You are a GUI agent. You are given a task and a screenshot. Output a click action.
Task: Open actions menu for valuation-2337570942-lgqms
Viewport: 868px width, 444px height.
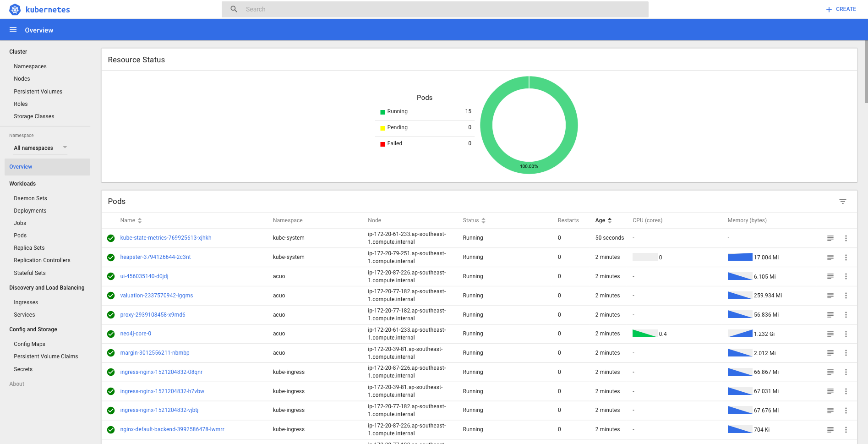[846, 296]
